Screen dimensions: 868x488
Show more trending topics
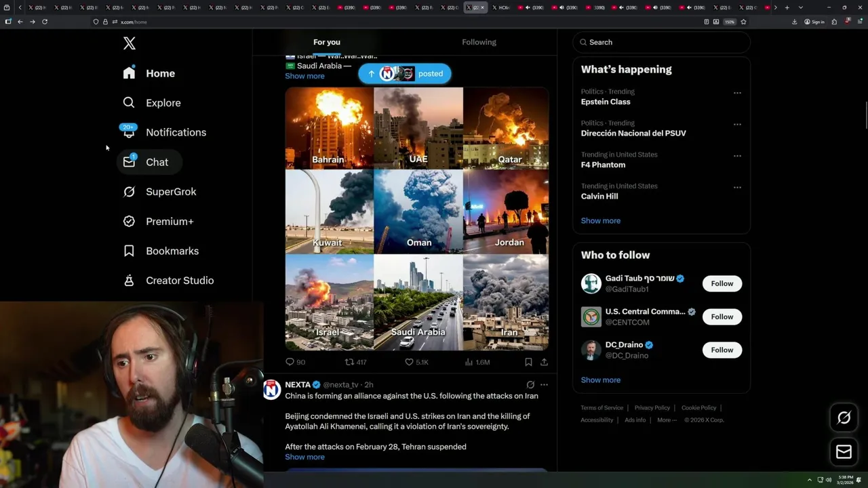601,220
